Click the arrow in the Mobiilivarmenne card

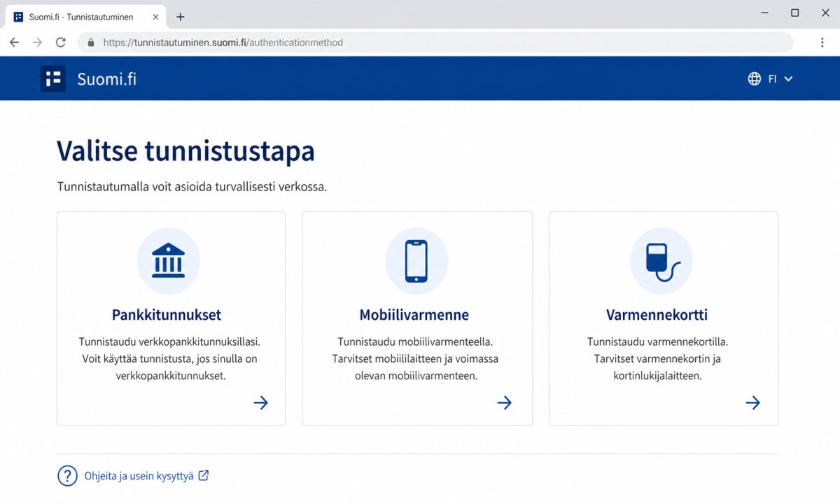point(505,402)
